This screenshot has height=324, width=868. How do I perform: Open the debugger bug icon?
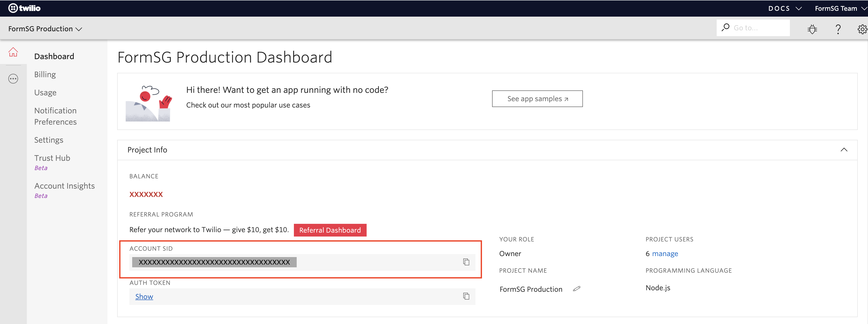812,29
